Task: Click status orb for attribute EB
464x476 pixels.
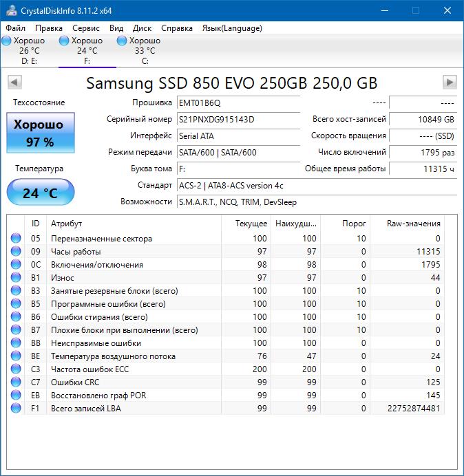Action: click(x=16, y=395)
